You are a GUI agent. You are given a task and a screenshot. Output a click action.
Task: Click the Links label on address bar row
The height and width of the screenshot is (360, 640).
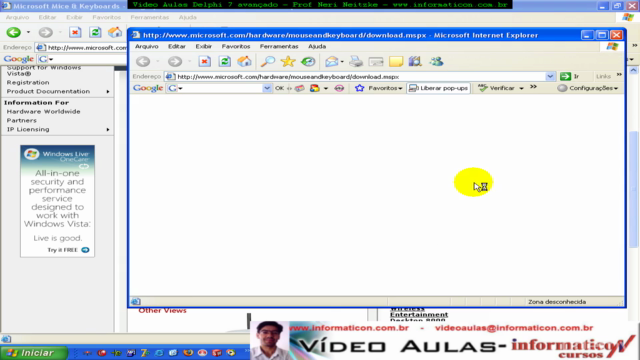point(603,76)
